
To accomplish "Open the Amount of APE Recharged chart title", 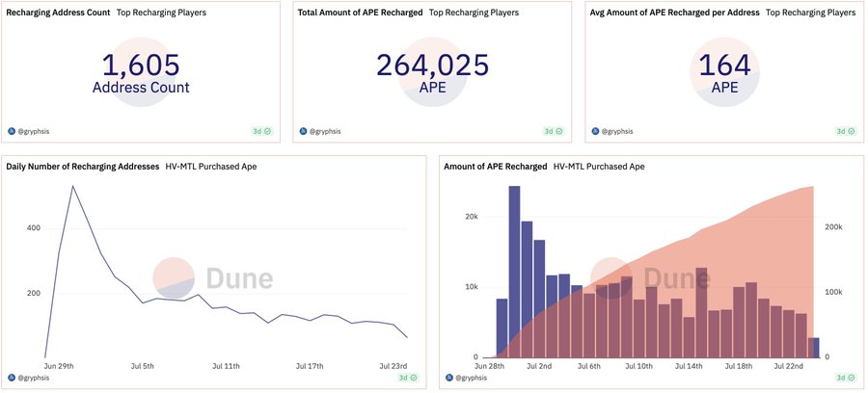I will (x=496, y=167).
